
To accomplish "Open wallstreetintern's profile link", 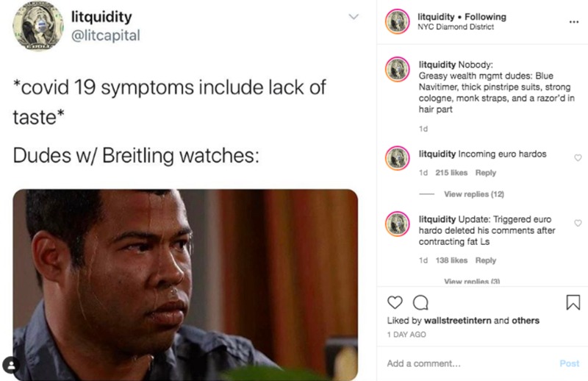I will (x=457, y=321).
